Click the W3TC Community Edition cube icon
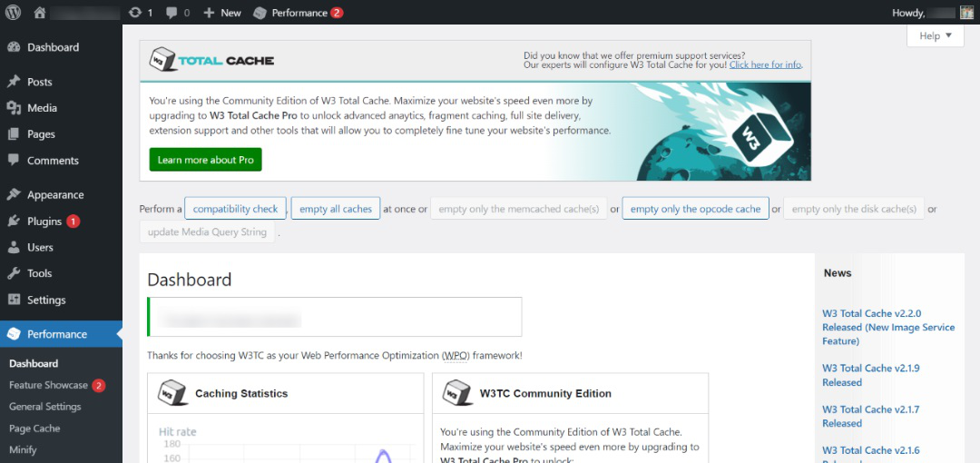Viewport: 980px width, 463px height. 457,394
